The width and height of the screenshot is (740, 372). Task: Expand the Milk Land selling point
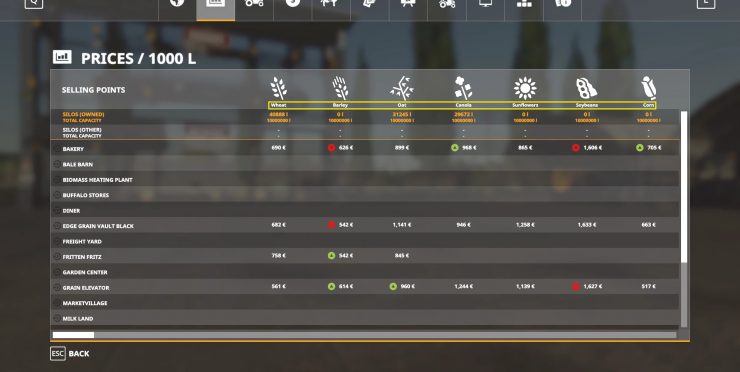[x=57, y=319]
